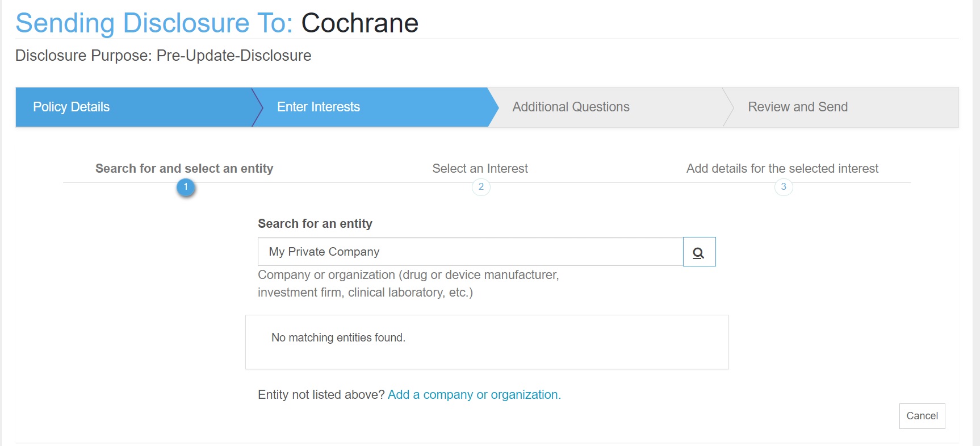980x446 pixels.
Task: Click 'Add details for the selected interest' label
Action: pos(782,168)
